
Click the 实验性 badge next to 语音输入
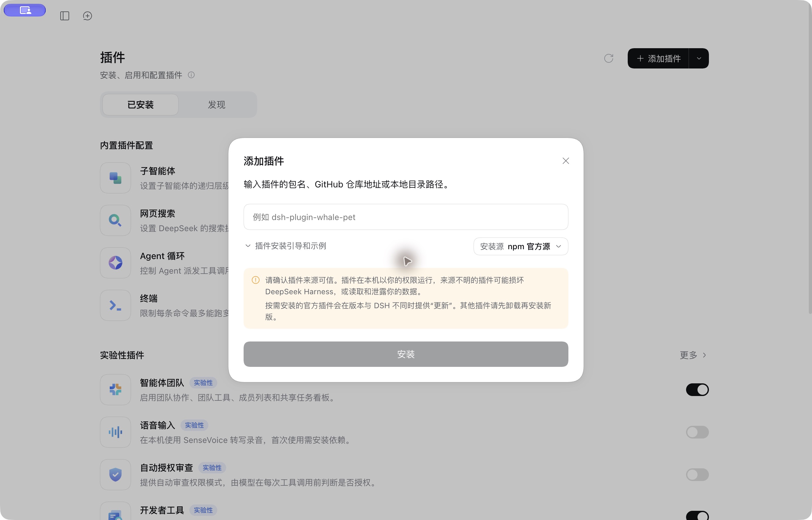click(194, 425)
